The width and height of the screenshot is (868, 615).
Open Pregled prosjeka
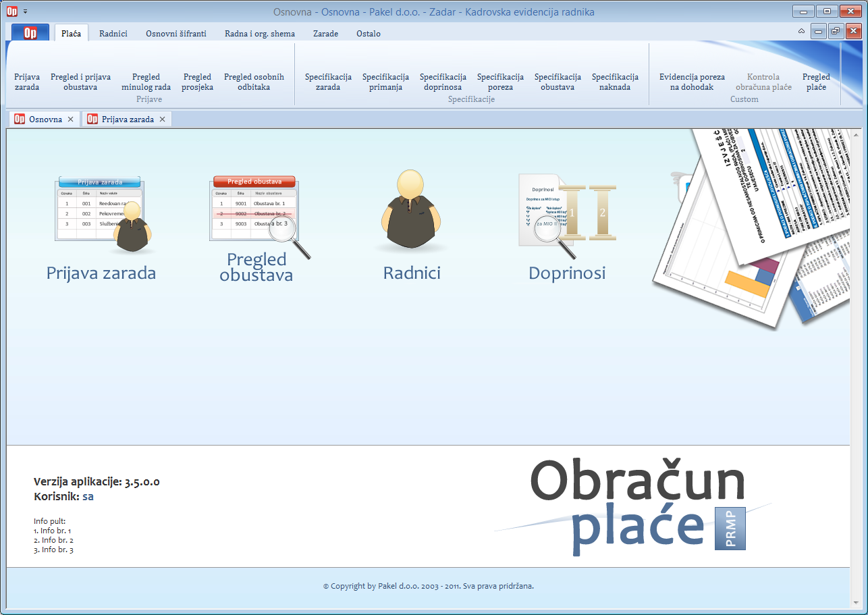click(197, 82)
